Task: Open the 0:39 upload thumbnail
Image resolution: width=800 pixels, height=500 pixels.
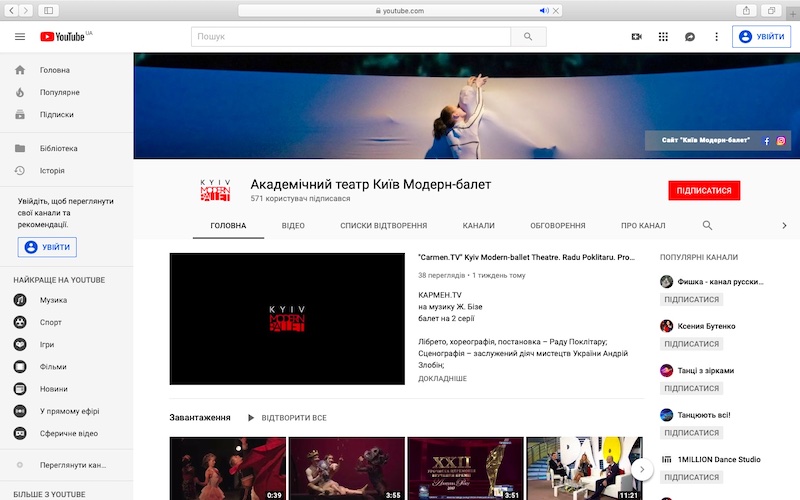Action: point(228,468)
